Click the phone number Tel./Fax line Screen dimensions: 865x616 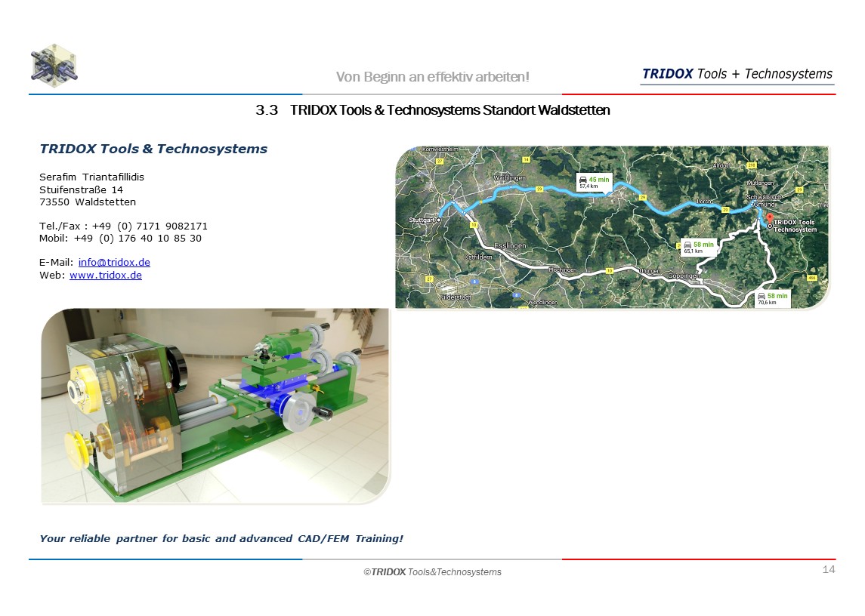tap(123, 226)
